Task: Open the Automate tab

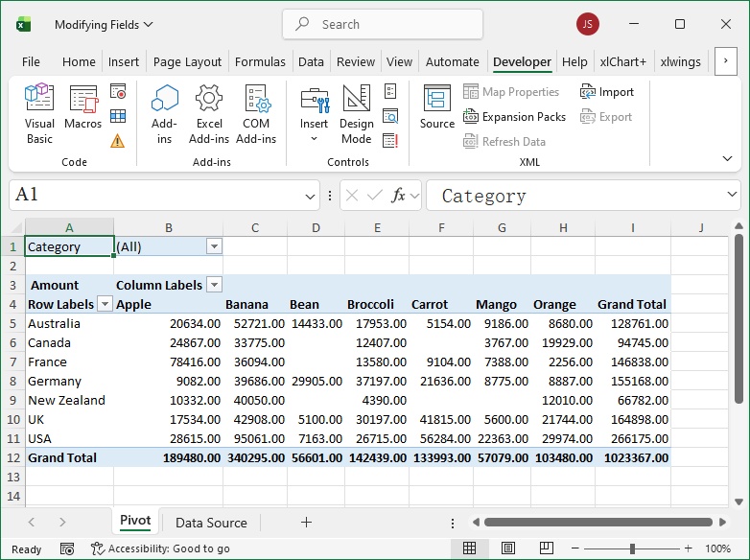Action: [452, 61]
